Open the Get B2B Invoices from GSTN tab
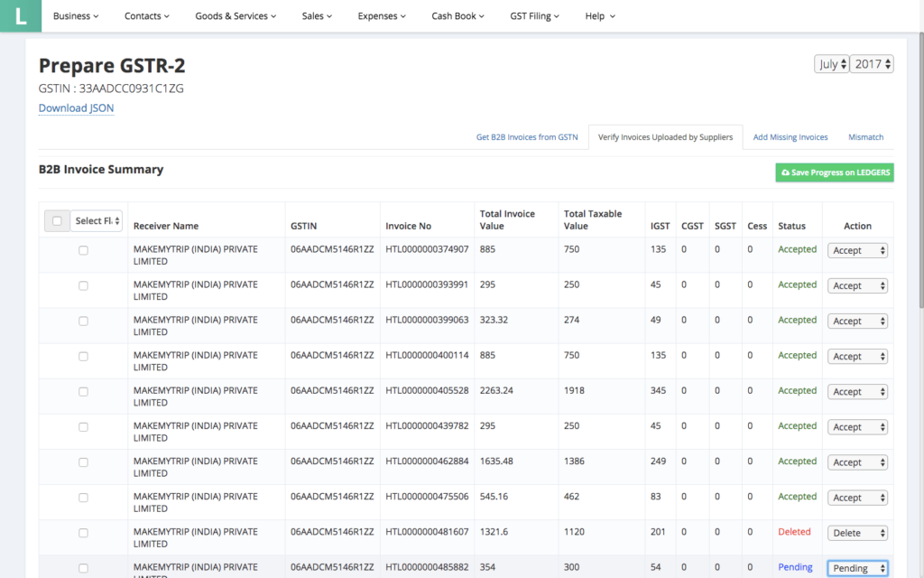924x578 pixels. tap(527, 136)
